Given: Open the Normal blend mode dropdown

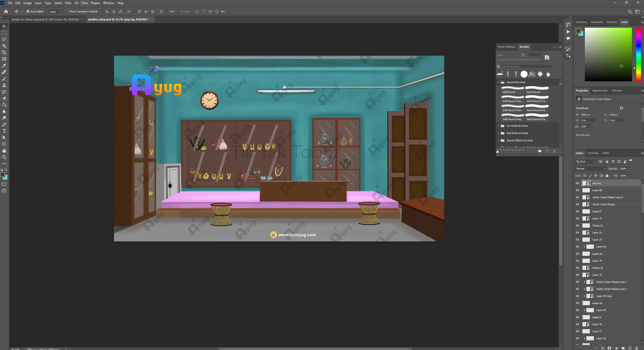Looking at the screenshot, I should tap(590, 169).
